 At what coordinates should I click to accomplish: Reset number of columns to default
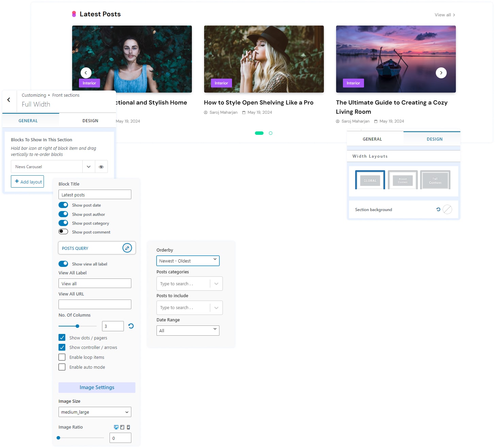coord(131,326)
